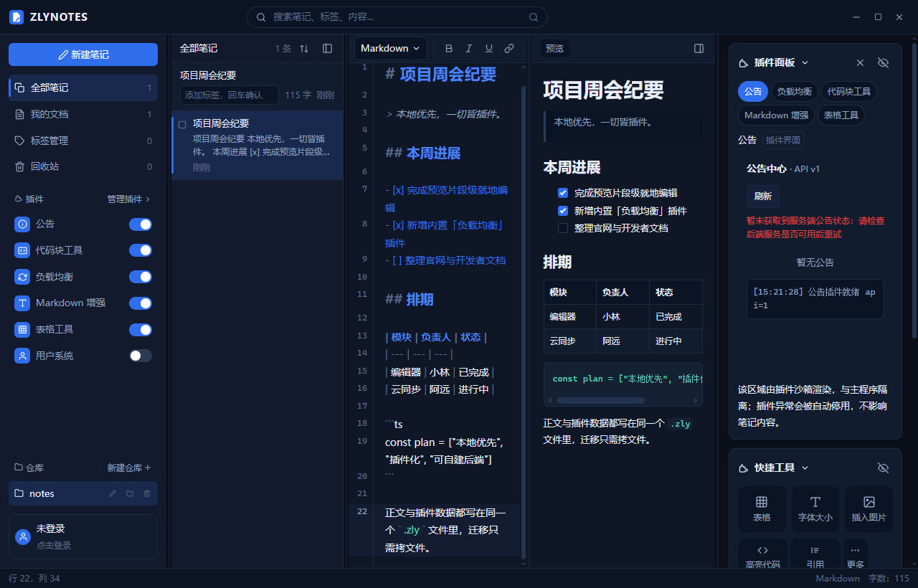
Task: Click the 预览 label button above the preview
Action: (x=555, y=49)
